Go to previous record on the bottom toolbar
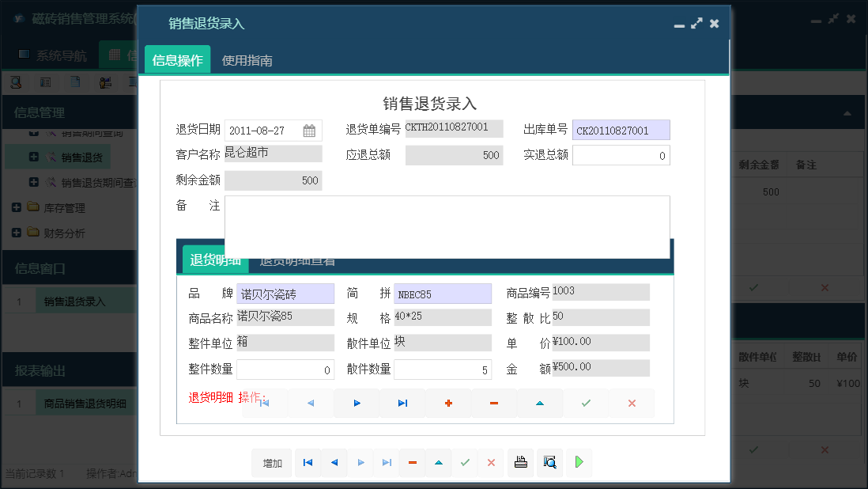Screen dimensions: 868x489 pyautogui.click(x=334, y=463)
